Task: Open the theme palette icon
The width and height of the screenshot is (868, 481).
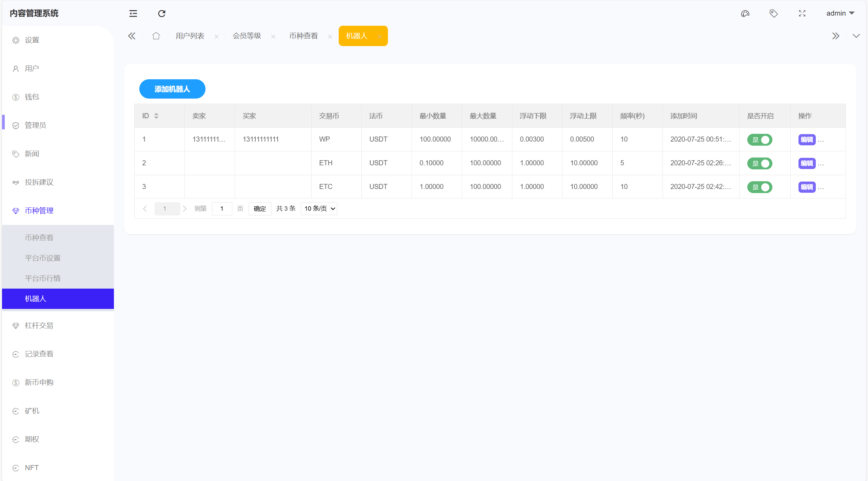Action: coord(745,14)
